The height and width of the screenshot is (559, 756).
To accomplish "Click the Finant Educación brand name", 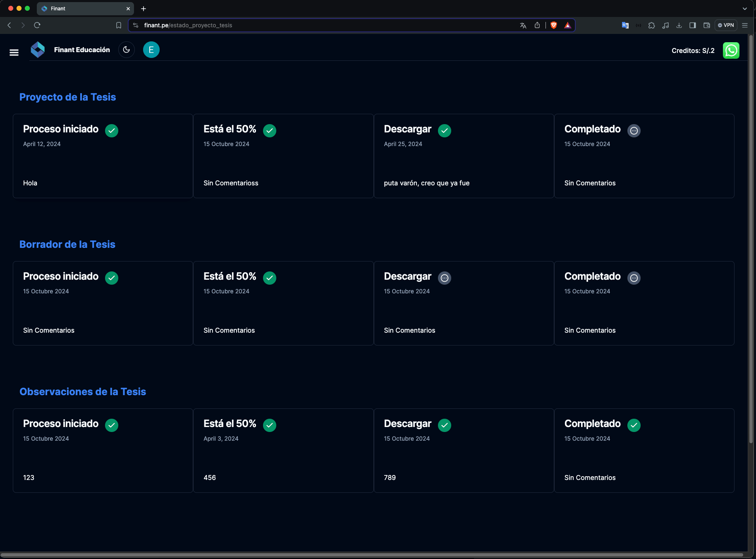I will [x=82, y=50].
